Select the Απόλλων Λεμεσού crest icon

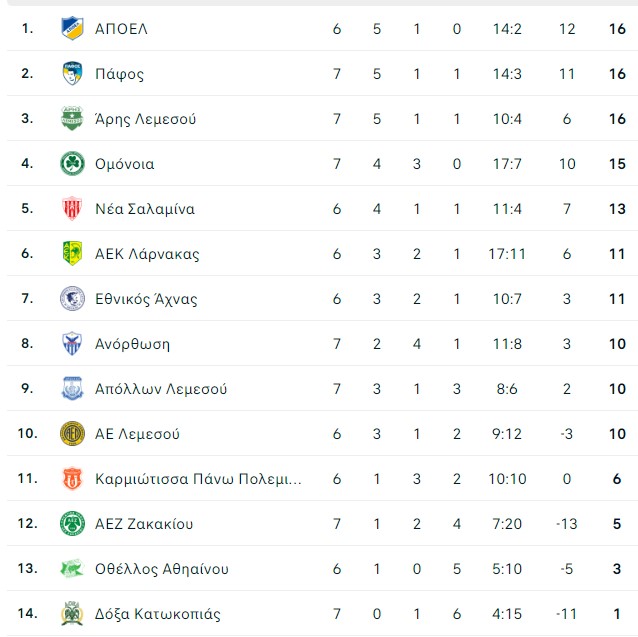(x=72, y=389)
